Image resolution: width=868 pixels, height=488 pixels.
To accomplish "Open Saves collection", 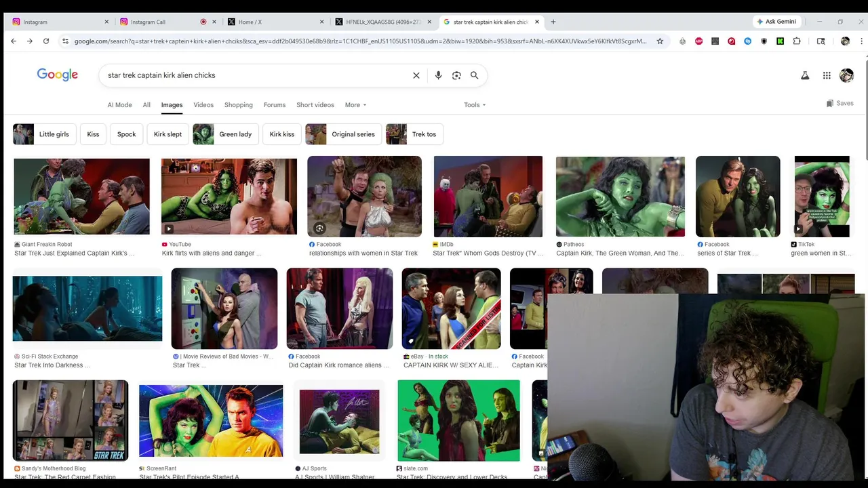I will 840,104.
